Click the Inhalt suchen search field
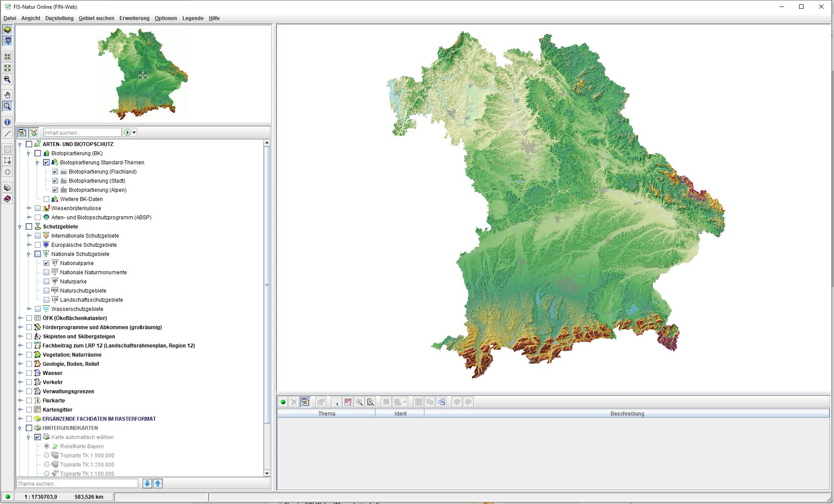 click(82, 133)
